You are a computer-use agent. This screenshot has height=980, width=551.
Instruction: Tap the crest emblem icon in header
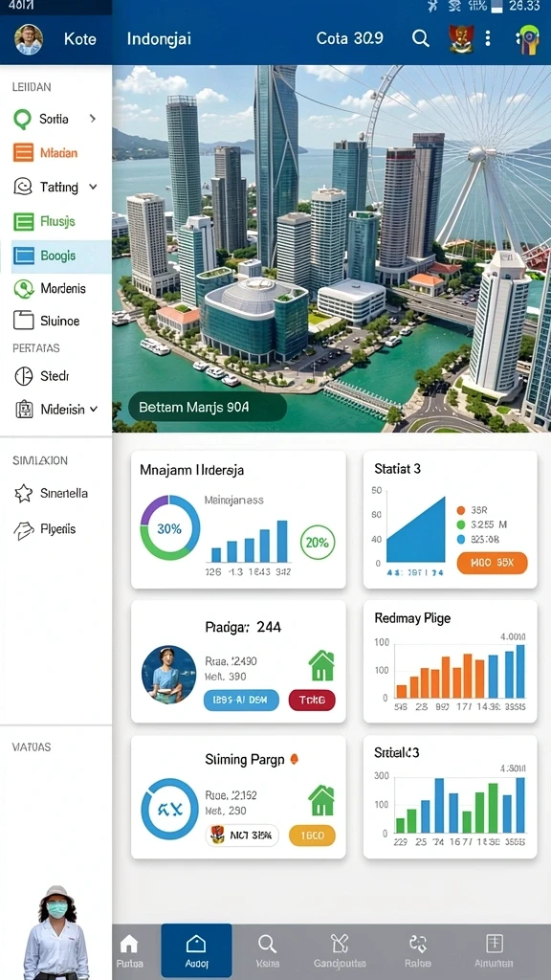coord(461,38)
